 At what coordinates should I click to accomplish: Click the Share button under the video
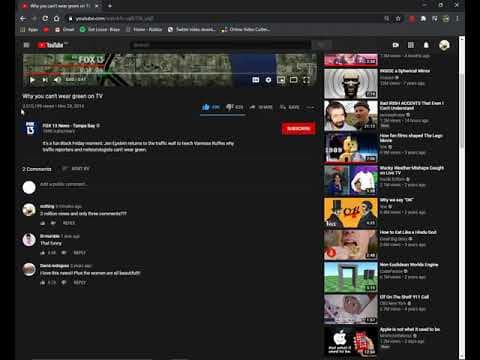(261, 107)
